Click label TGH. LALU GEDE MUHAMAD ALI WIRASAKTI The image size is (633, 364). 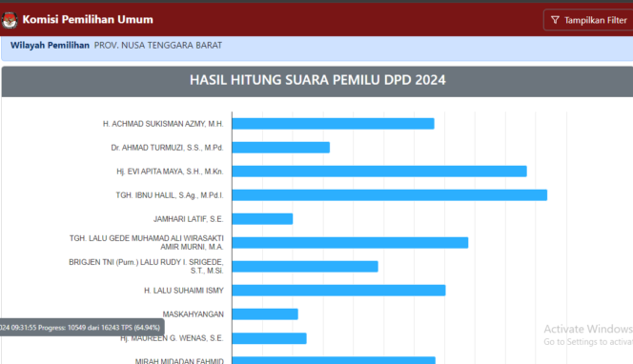(147, 243)
